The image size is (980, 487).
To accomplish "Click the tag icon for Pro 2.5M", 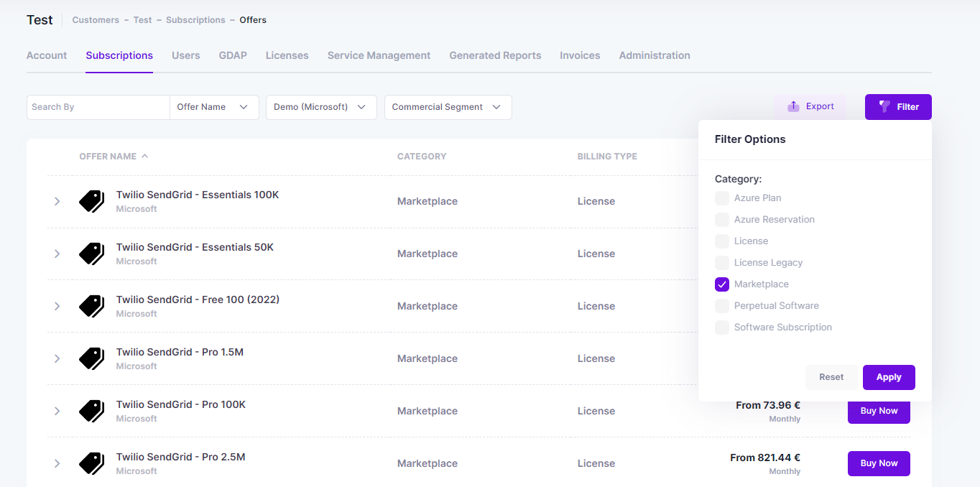I will click(91, 463).
